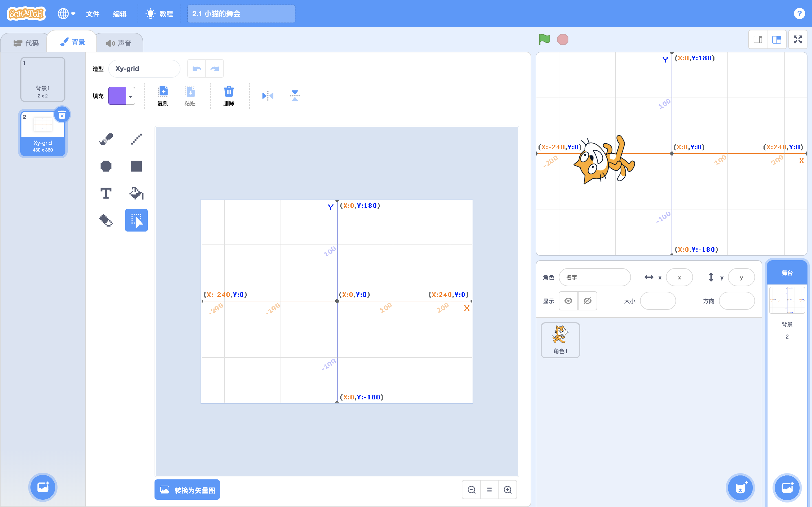The height and width of the screenshot is (507, 812).
Task: Hide the sprite with crossed-eye icon
Action: pos(588,301)
